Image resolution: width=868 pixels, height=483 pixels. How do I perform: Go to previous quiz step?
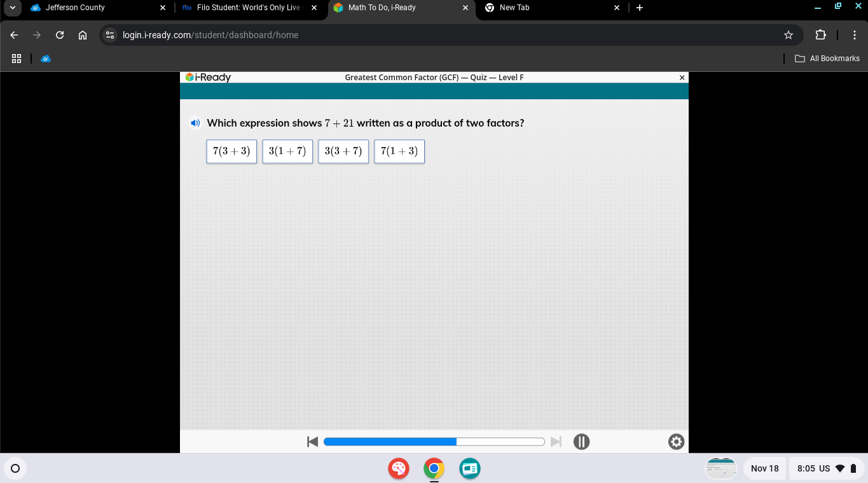(x=312, y=442)
